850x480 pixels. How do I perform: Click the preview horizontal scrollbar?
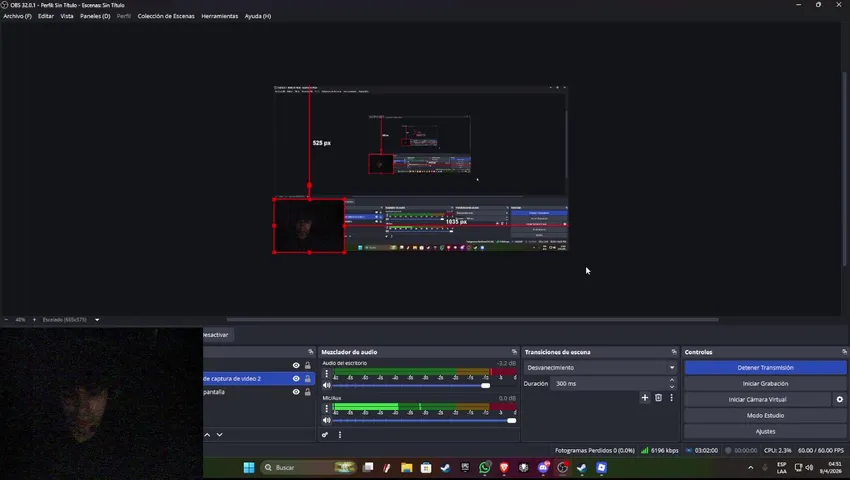tap(473, 319)
